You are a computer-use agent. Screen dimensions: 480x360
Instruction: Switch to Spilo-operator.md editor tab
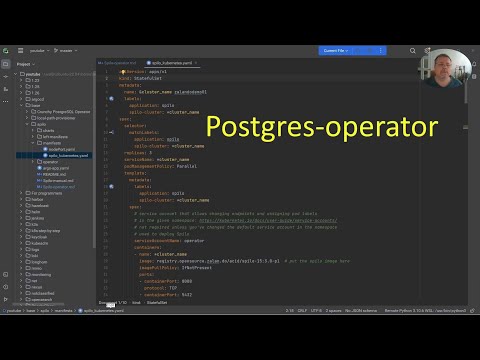(x=117, y=63)
